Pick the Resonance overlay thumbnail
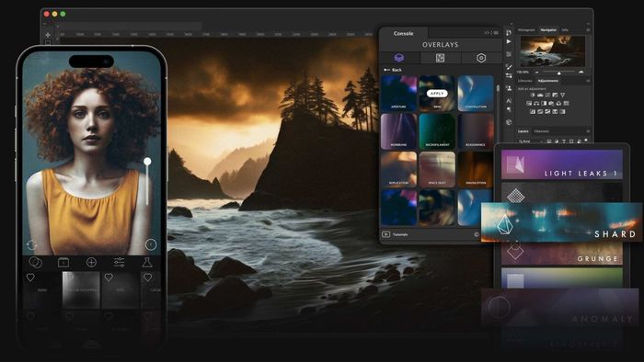Image resolution: width=644 pixels, height=362 pixels. (476, 131)
